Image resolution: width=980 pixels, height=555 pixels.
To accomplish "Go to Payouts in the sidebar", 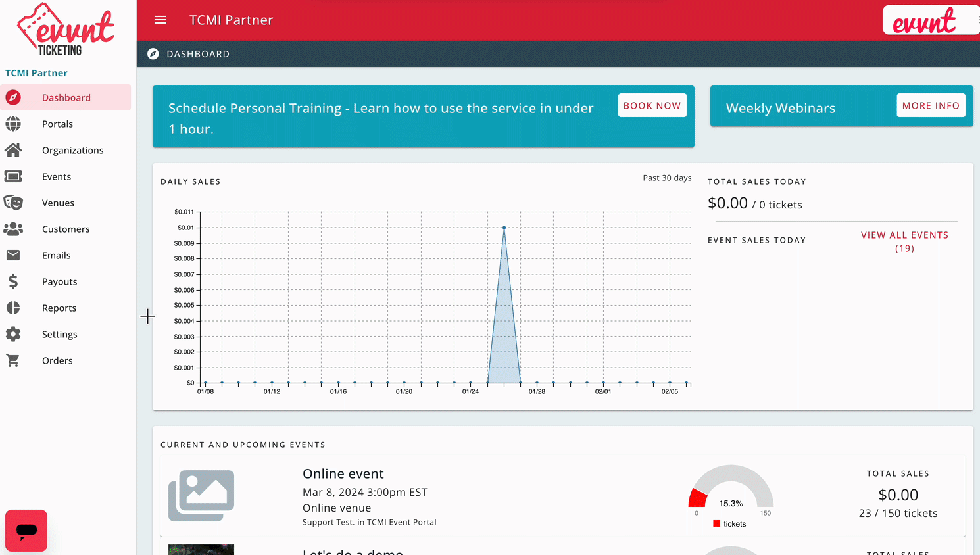I will point(66,281).
